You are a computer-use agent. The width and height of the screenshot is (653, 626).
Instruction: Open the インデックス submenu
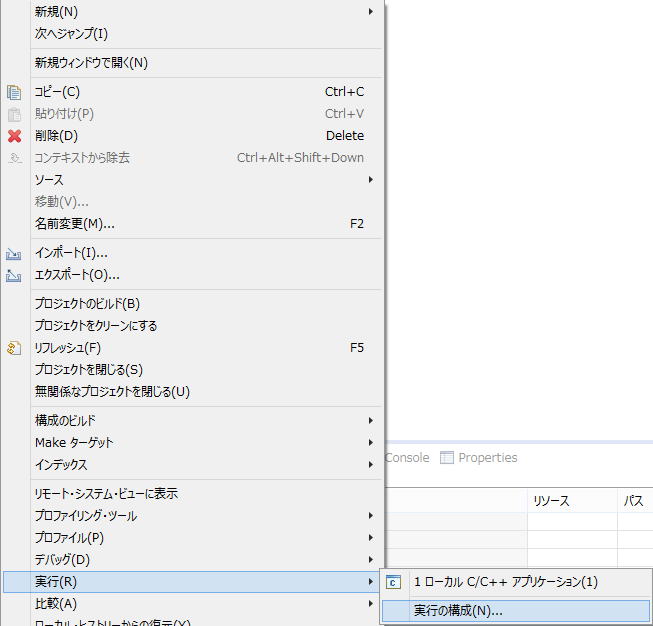[x=207, y=465]
